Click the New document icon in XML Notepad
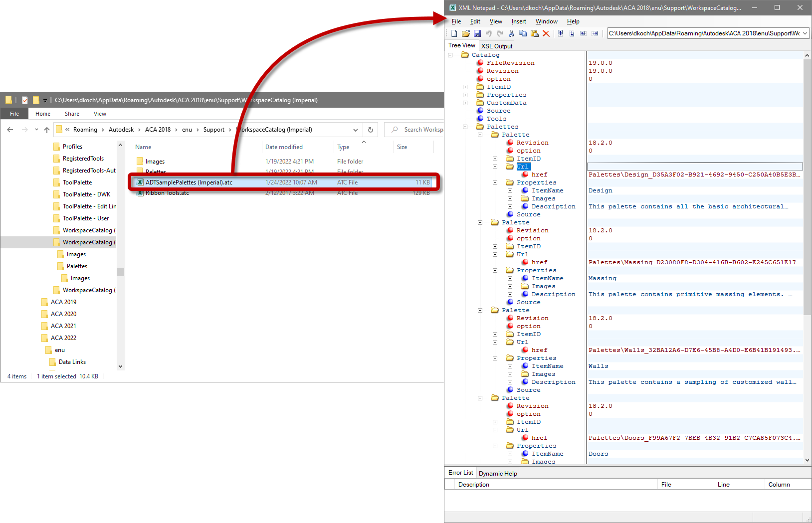This screenshot has height=523, width=812. pyautogui.click(x=454, y=33)
